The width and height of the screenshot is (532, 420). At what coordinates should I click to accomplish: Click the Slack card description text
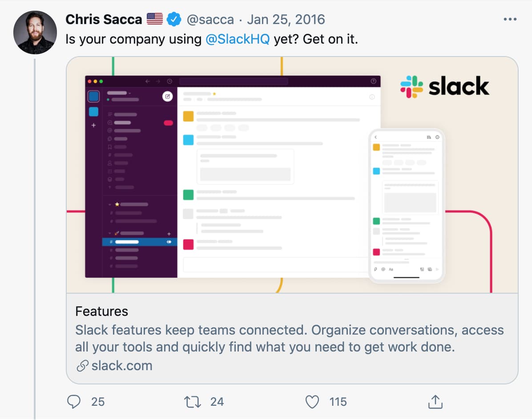pyautogui.click(x=290, y=338)
